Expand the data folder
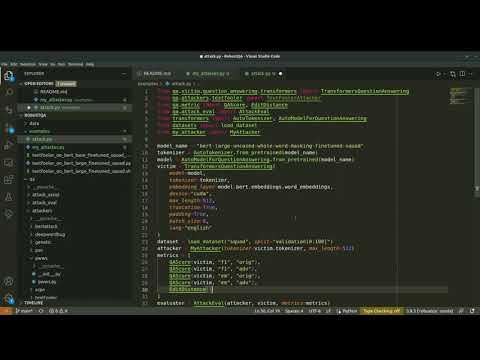This screenshot has height=360, width=480. (34, 123)
